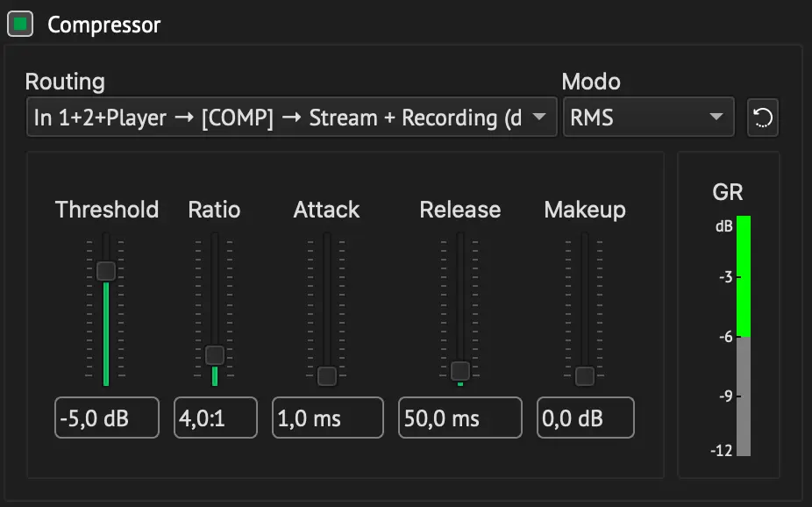
Task: Click the Ratio slider handle
Action: coord(215,355)
